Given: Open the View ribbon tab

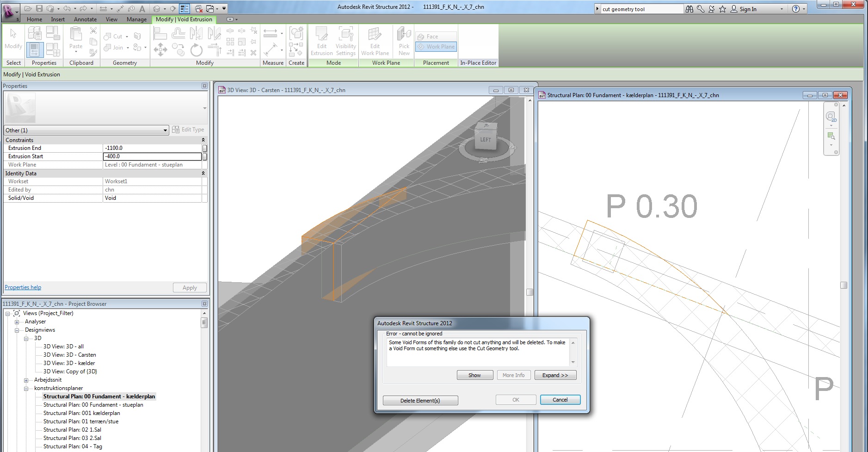Looking at the screenshot, I should [111, 19].
